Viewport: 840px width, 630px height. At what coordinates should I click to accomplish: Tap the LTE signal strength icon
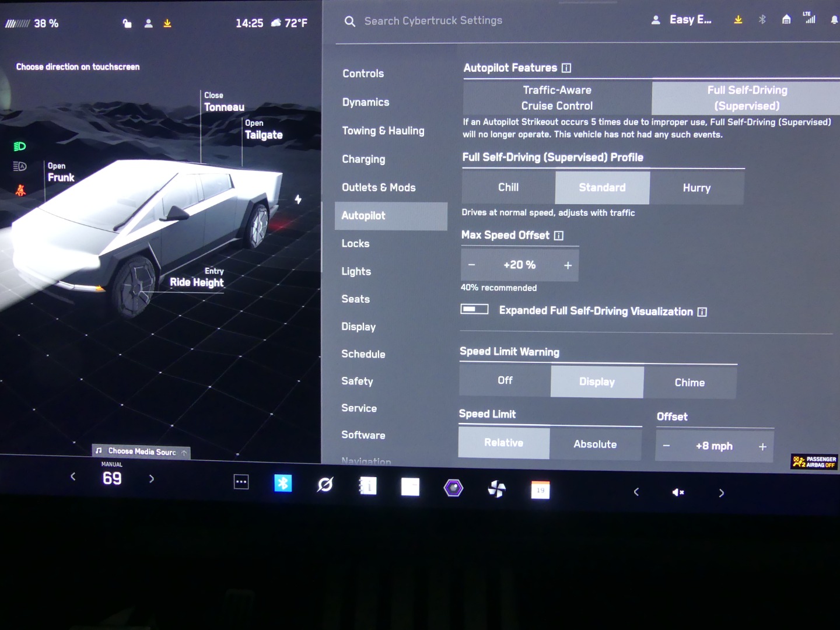point(810,17)
